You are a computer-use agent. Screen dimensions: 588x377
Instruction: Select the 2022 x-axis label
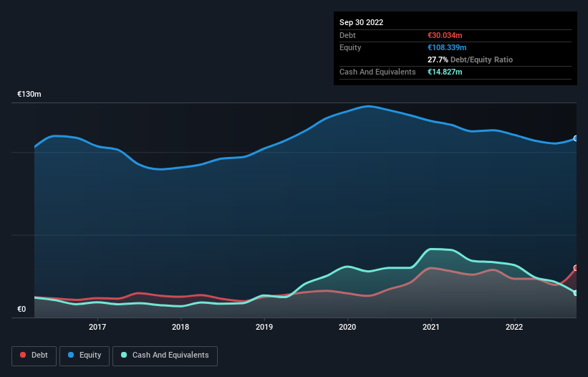pos(514,327)
